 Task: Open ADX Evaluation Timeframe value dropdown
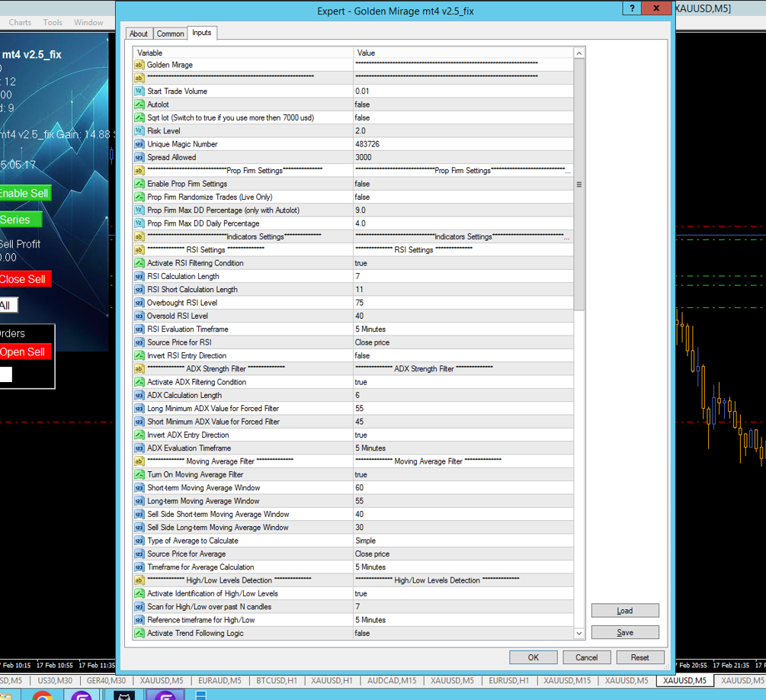point(463,448)
